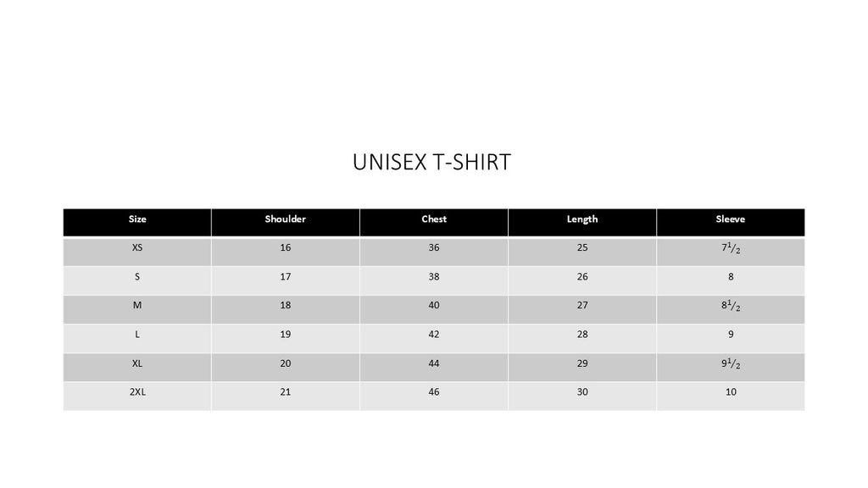The image size is (868, 488).
Task: Click shoulder value 16
Action: coord(285,248)
